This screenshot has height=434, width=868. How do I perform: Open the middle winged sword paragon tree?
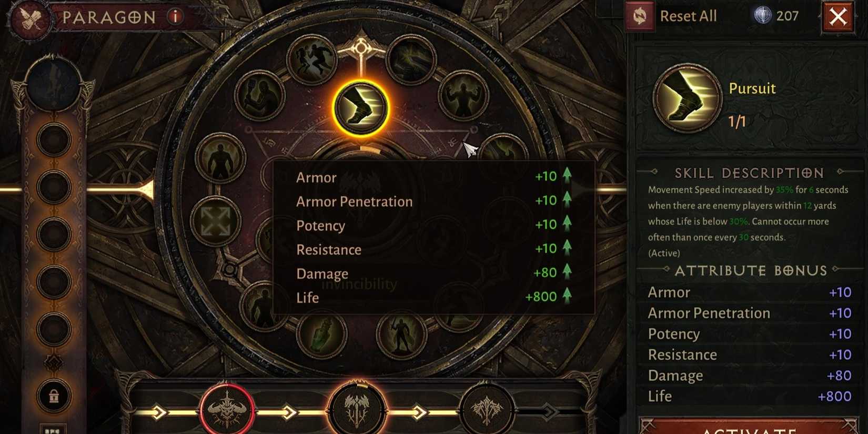pyautogui.click(x=357, y=410)
